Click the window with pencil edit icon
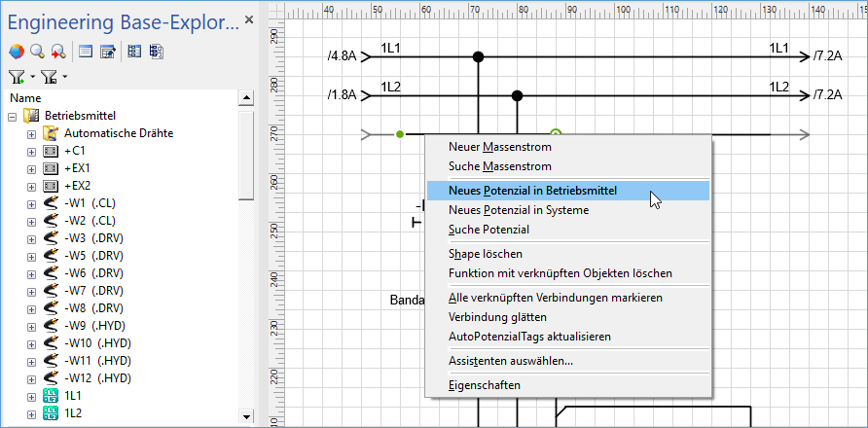Image resolution: width=868 pixels, height=428 pixels. [x=106, y=52]
